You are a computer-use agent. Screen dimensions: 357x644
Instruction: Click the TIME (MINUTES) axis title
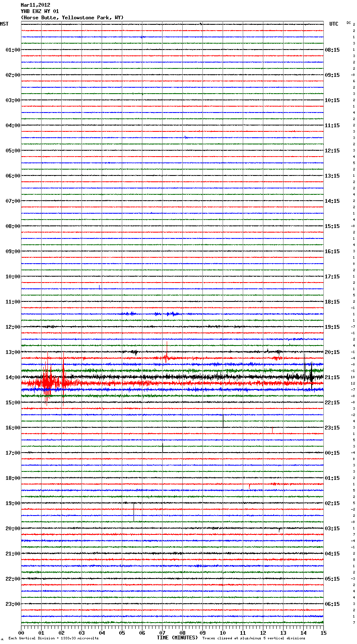click(x=177, y=638)
